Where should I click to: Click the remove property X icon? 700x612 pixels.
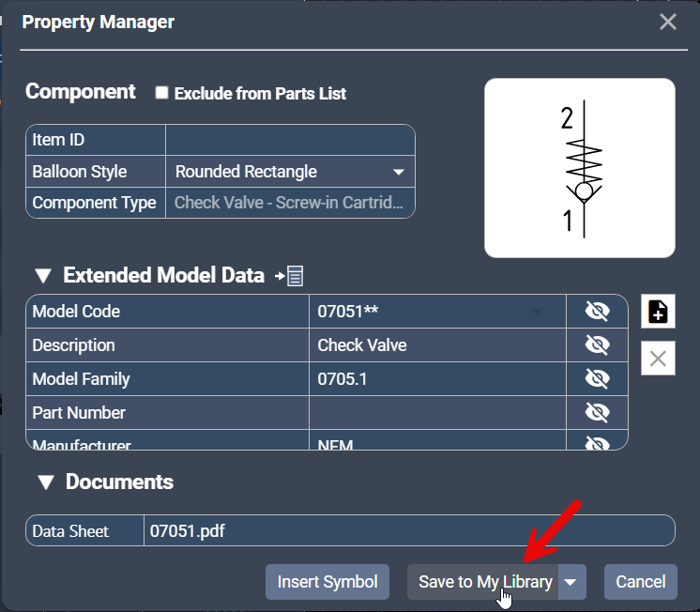(658, 359)
